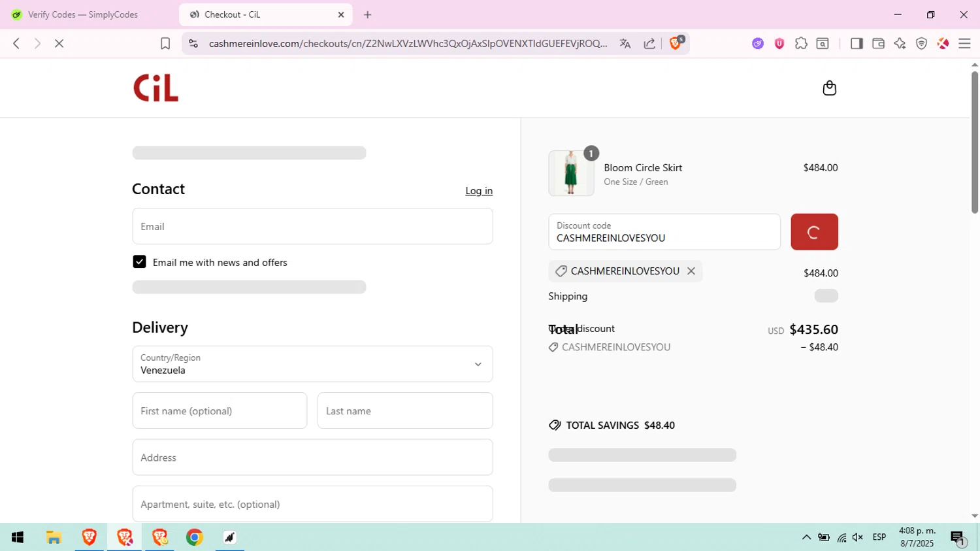Bookmark this page
Viewport: 980px width, 551px height.
[x=165, y=43]
